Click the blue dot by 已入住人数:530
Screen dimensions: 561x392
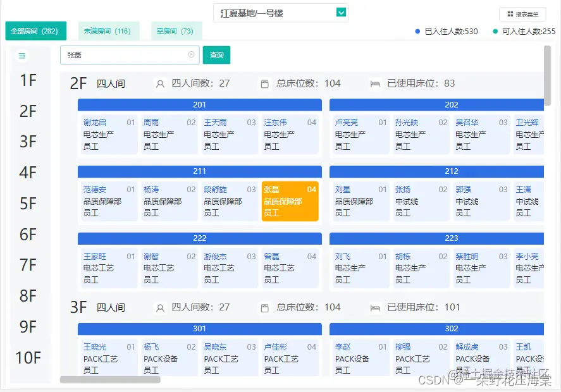[417, 32]
